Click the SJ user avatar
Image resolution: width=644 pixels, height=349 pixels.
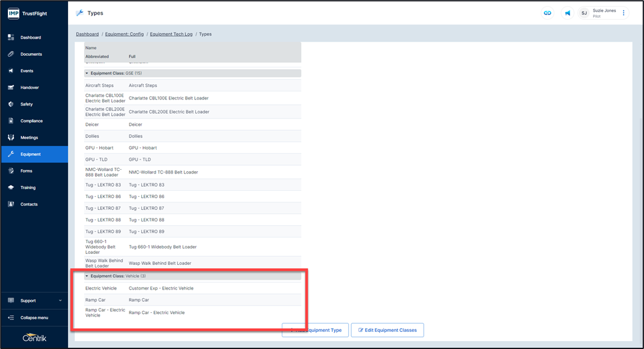584,13
